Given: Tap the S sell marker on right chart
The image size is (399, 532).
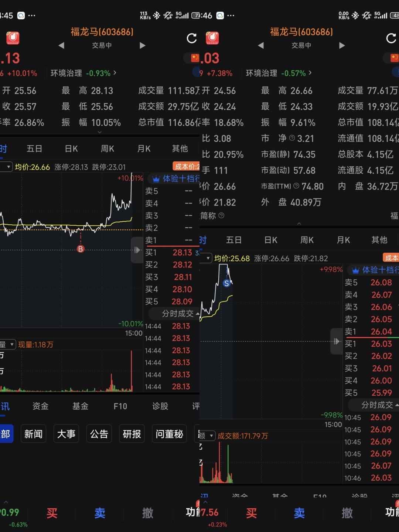Looking at the screenshot, I should (x=226, y=283).
